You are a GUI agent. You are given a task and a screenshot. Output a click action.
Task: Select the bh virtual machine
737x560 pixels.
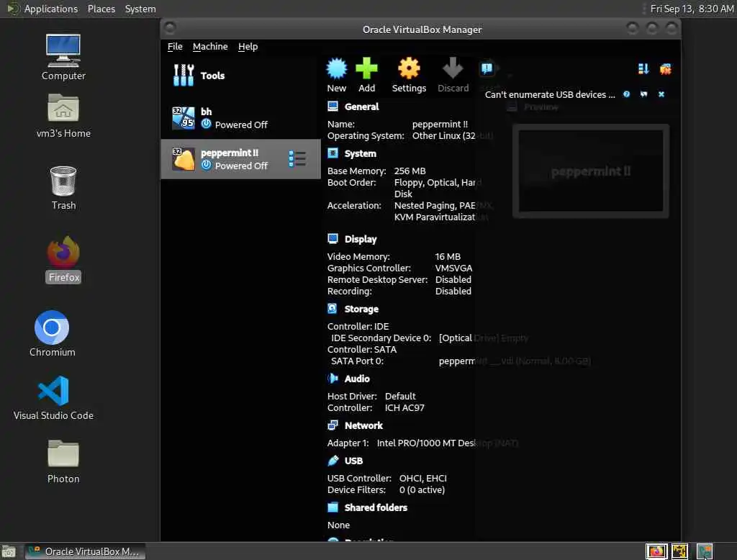click(x=240, y=117)
